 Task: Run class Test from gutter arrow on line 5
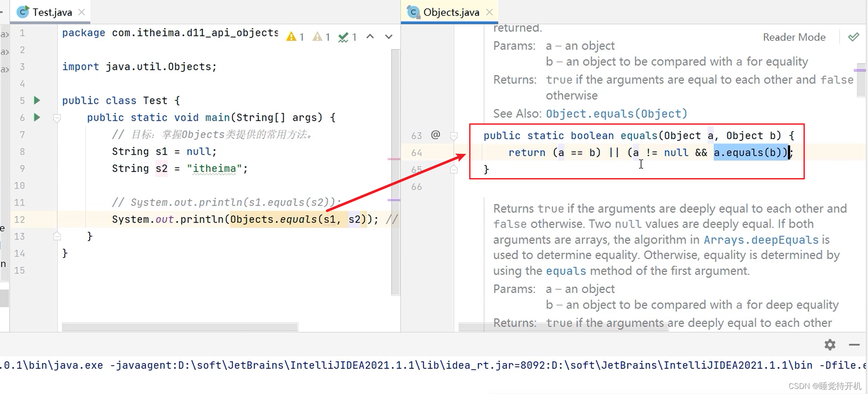(x=37, y=101)
